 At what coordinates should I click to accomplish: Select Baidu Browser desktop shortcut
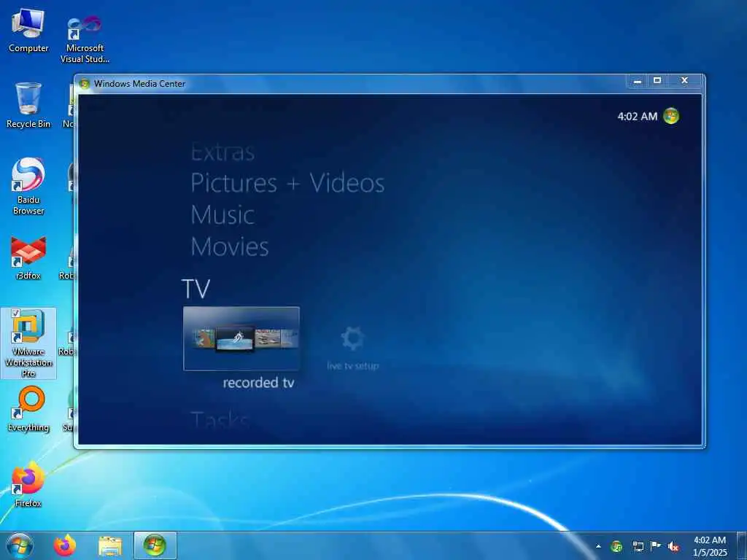(28, 186)
